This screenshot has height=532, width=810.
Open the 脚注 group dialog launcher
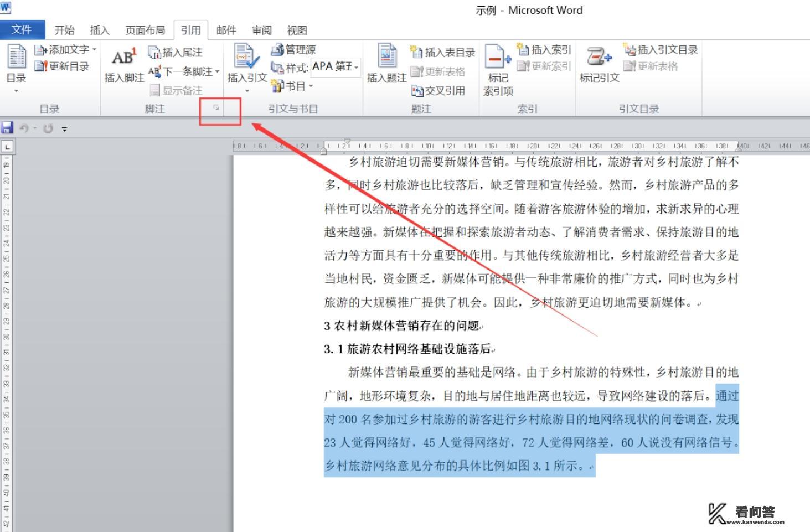[216, 107]
